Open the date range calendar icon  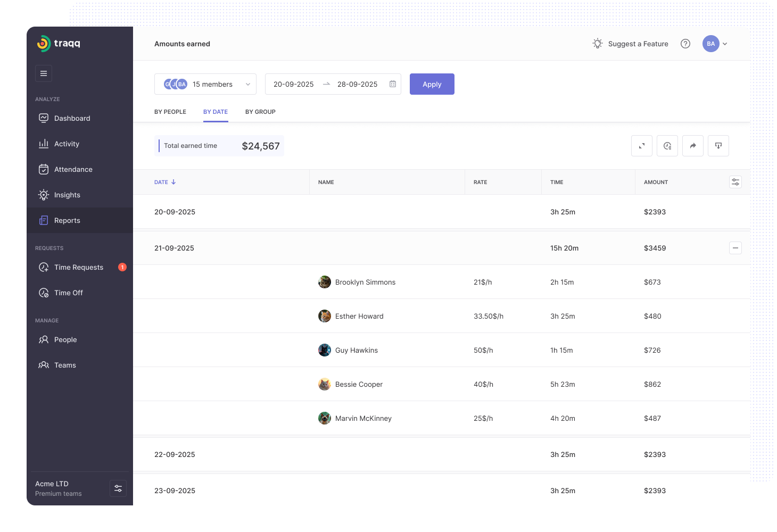(x=393, y=84)
